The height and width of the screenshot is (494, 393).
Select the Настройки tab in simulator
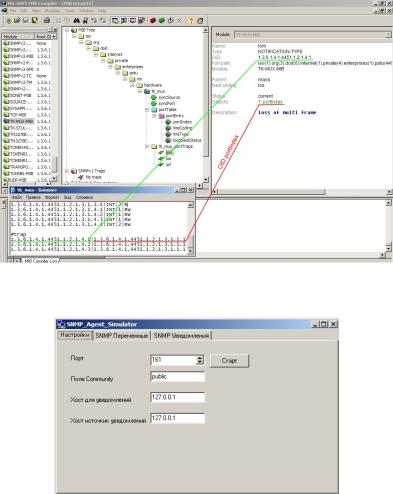(x=75, y=335)
